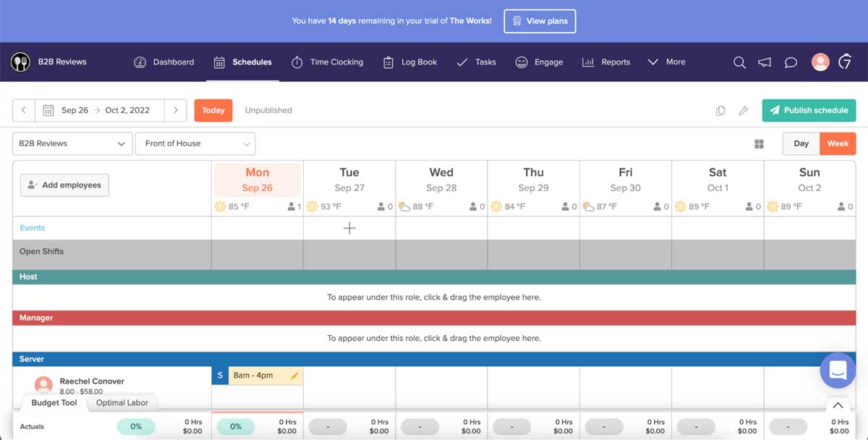Go to the next week arrow

tap(175, 110)
